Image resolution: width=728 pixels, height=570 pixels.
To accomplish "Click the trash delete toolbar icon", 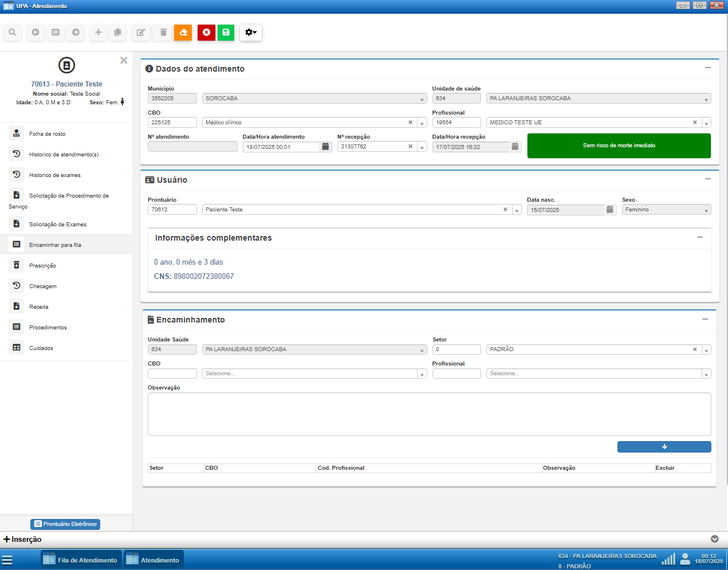I will 163,33.
